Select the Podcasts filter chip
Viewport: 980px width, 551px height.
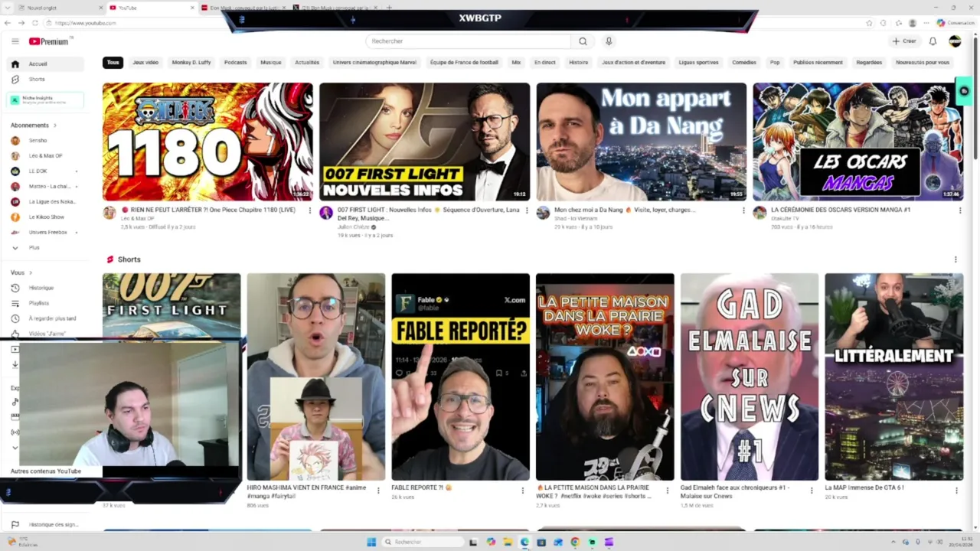click(236, 63)
